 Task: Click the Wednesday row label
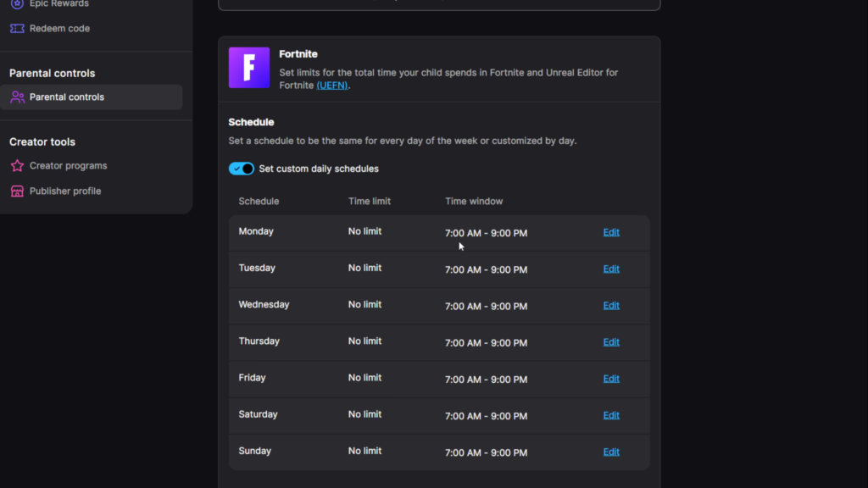click(264, 304)
